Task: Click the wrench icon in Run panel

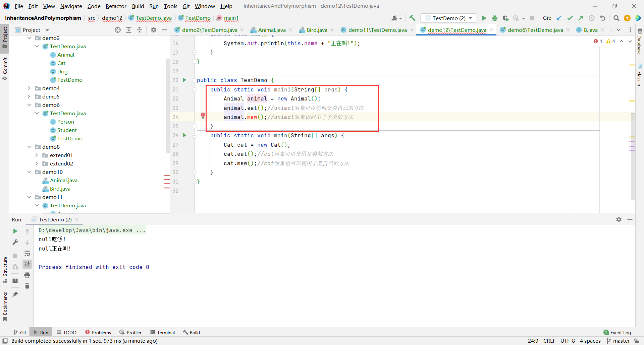Action: coord(15,242)
